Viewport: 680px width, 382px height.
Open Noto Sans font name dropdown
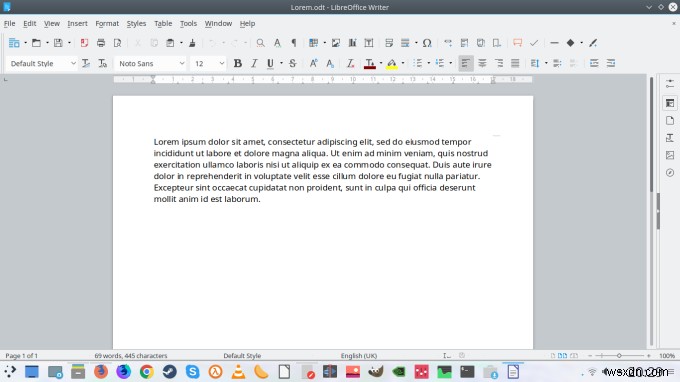pyautogui.click(x=182, y=64)
